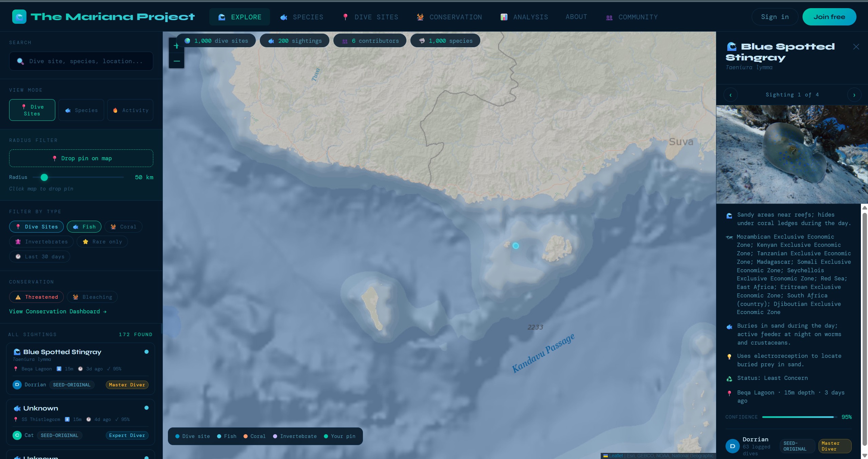Image resolution: width=868 pixels, height=459 pixels.
Task: Click the search magnifier in the search field
Action: click(x=20, y=61)
